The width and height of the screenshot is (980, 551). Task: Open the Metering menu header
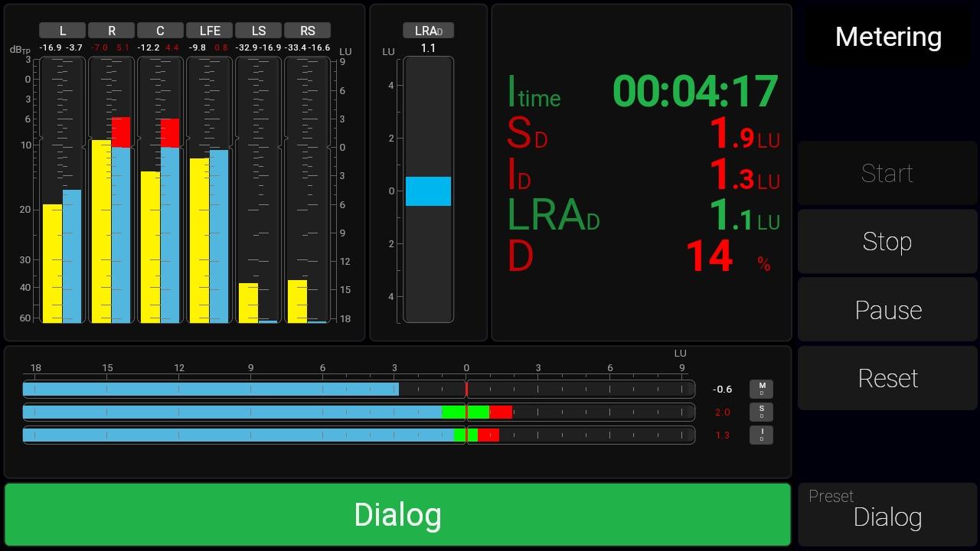point(888,37)
